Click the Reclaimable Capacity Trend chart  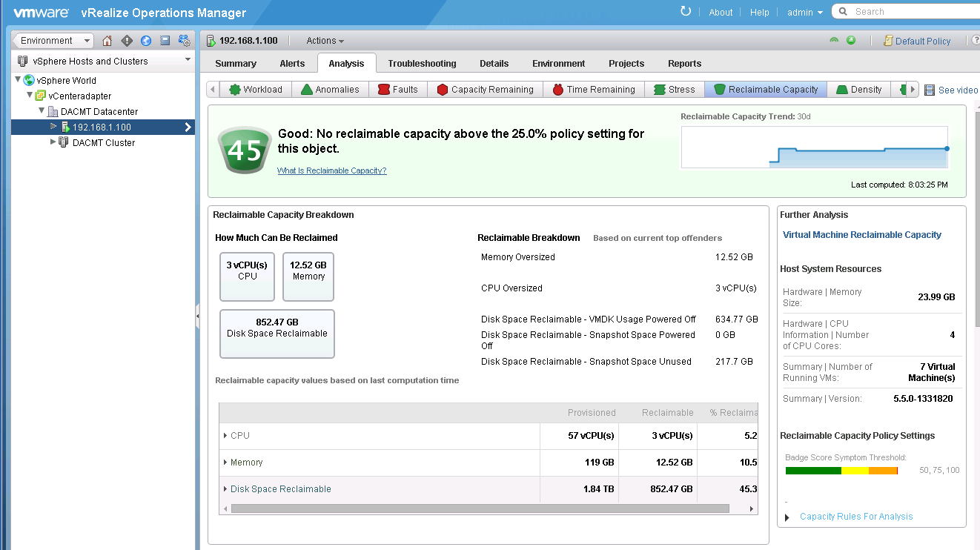[815, 147]
